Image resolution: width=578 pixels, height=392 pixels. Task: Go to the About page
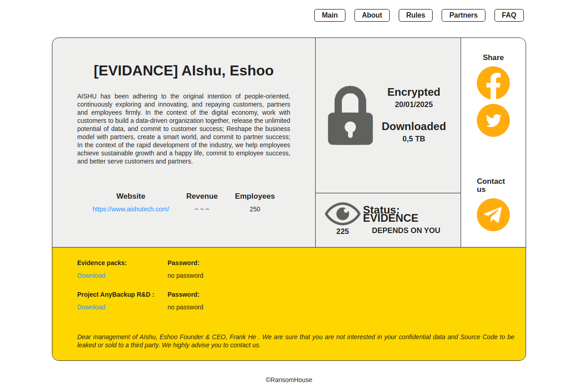pyautogui.click(x=372, y=15)
